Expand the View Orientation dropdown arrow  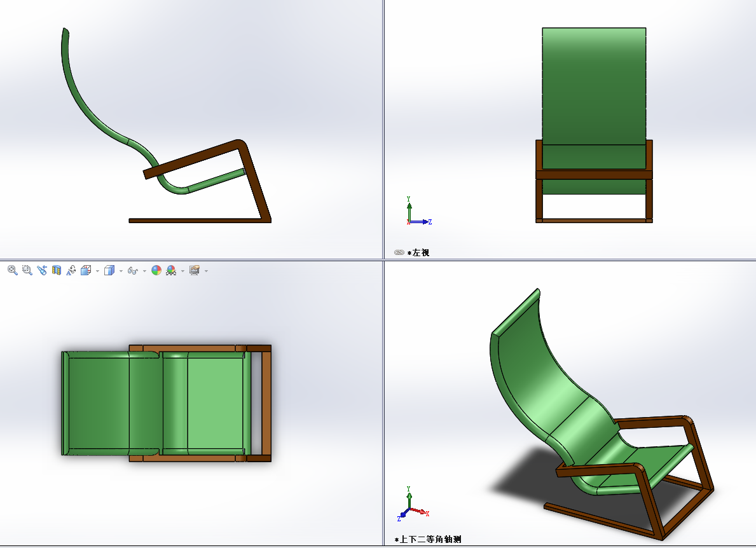(97, 271)
